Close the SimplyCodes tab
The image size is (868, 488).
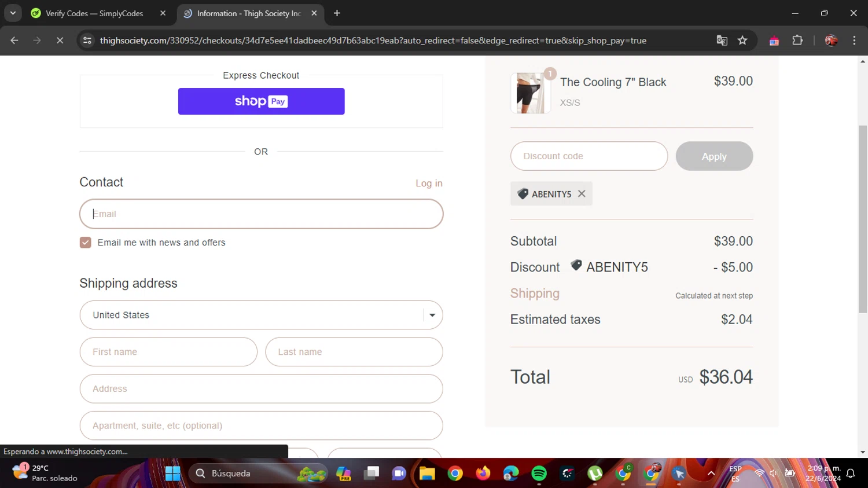[163, 13]
